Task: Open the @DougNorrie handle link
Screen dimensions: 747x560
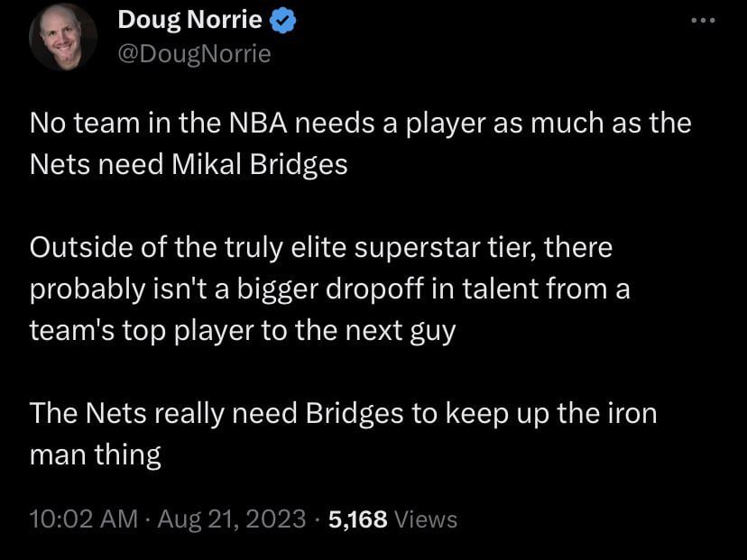Action: [194, 54]
